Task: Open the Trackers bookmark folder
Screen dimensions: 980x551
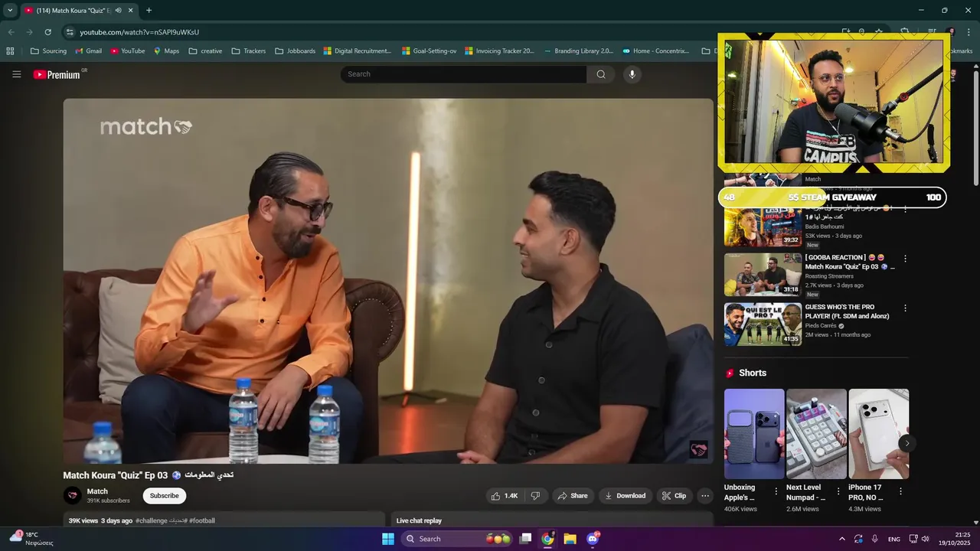Action: click(248, 51)
